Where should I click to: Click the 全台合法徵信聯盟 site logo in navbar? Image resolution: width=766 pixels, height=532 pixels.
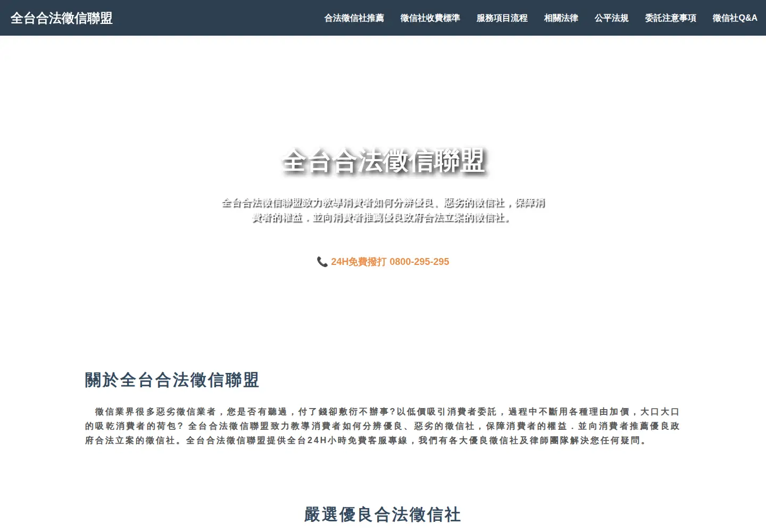[62, 18]
